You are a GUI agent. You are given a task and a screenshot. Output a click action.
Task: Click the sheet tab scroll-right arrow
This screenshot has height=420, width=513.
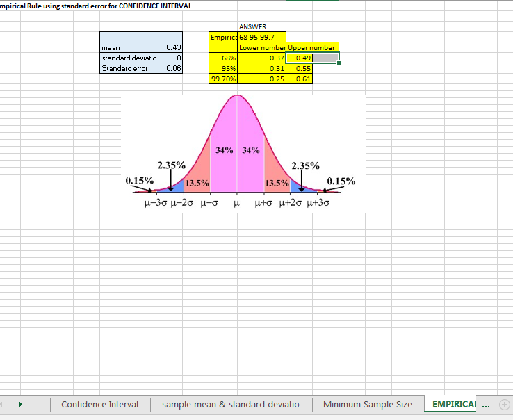(21, 404)
